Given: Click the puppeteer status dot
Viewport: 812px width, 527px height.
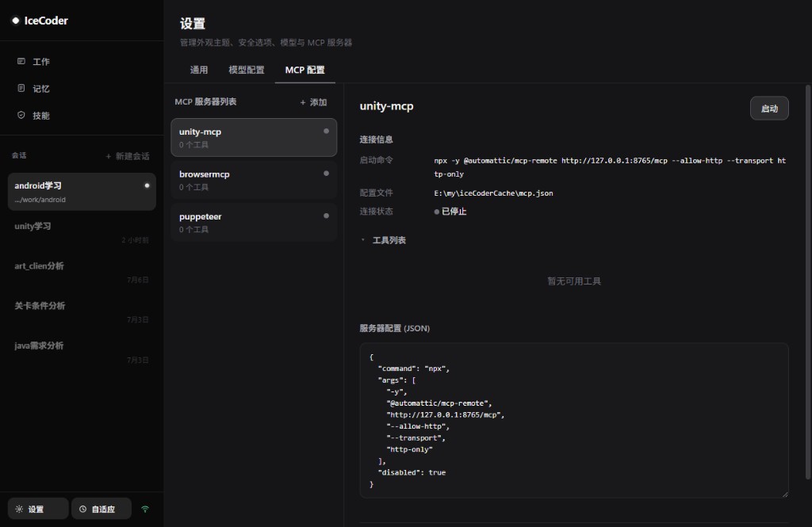Looking at the screenshot, I should coord(326,216).
